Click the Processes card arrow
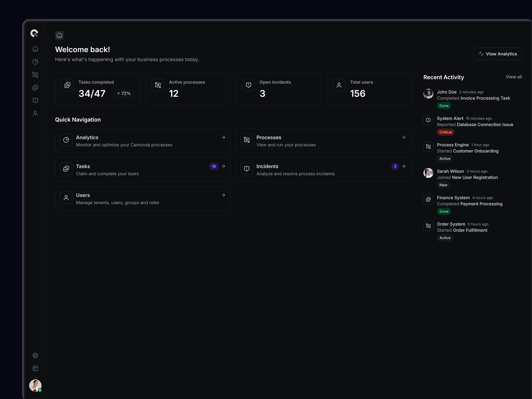 pos(403,137)
